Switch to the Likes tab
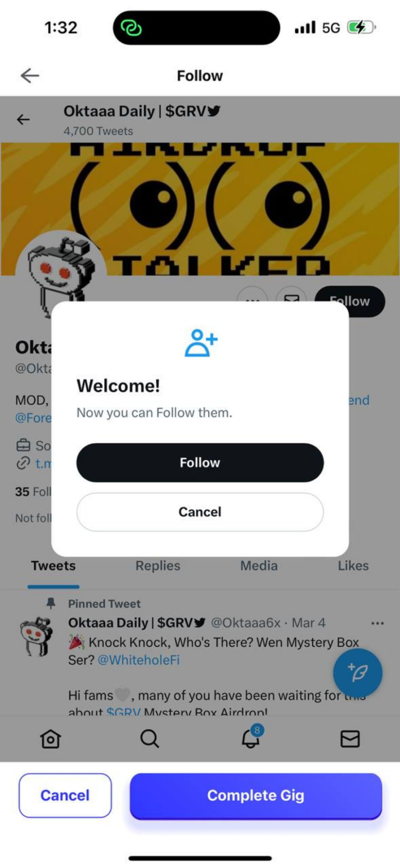Viewport: 400px width, 868px height. (353, 566)
